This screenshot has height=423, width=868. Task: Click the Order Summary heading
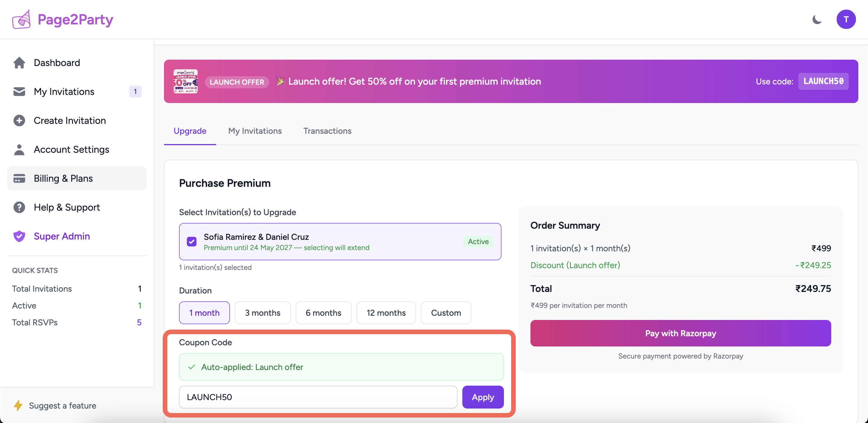pyautogui.click(x=565, y=225)
